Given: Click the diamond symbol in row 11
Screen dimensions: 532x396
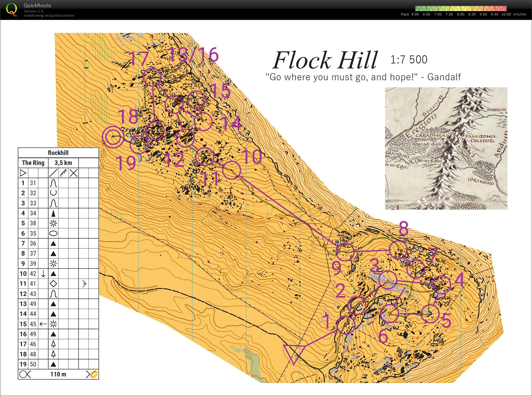Looking at the screenshot, I should tap(53, 284).
